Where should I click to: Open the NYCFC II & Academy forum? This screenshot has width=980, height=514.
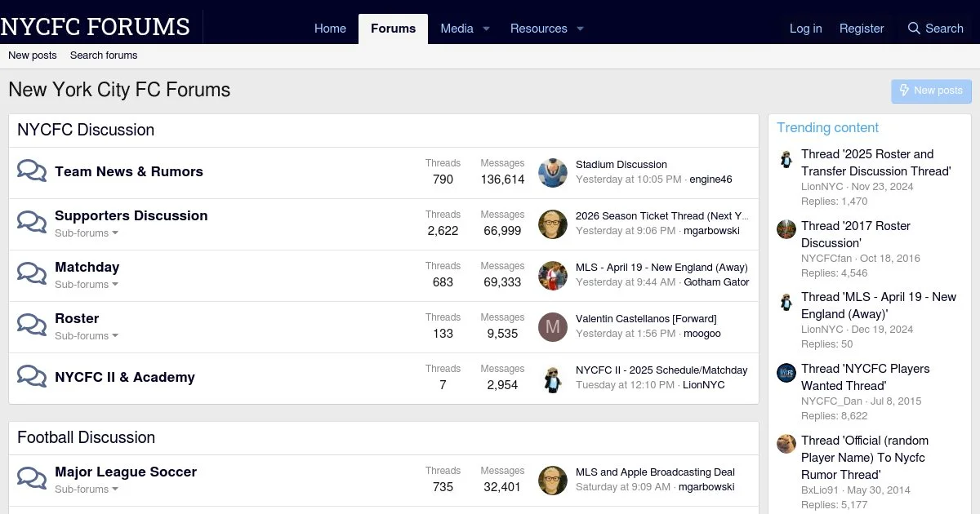pos(125,377)
